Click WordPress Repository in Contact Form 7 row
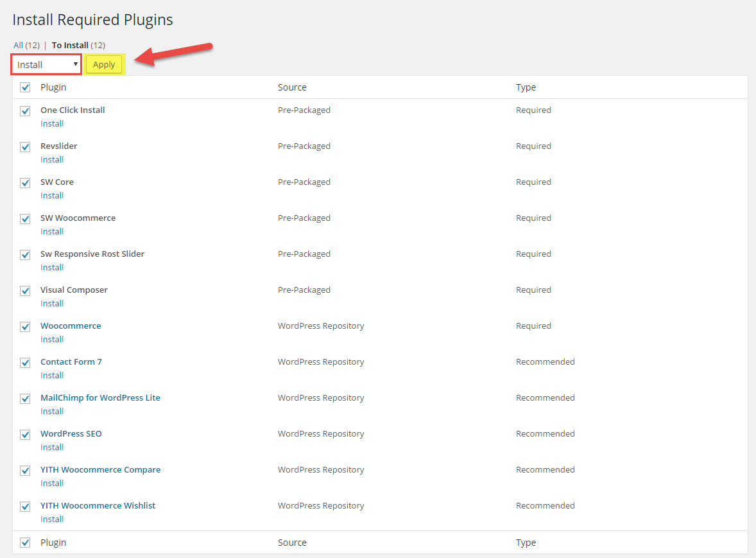 coord(321,362)
